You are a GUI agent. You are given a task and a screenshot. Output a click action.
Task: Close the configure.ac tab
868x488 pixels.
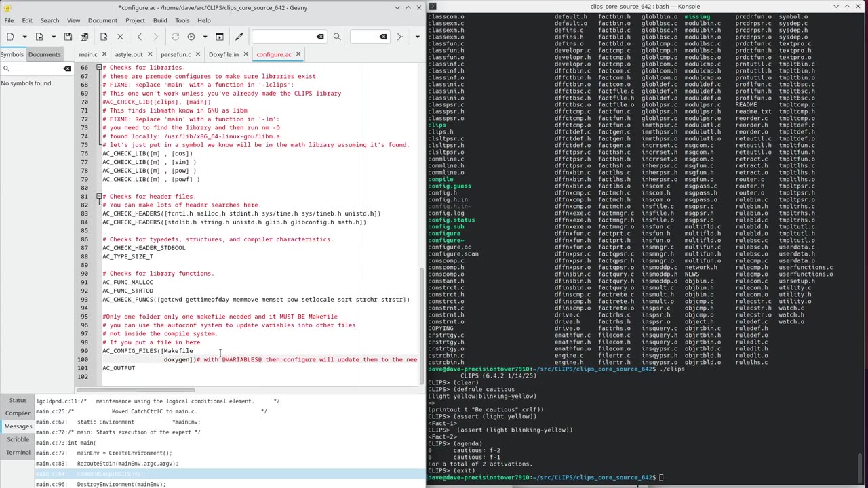pos(298,54)
